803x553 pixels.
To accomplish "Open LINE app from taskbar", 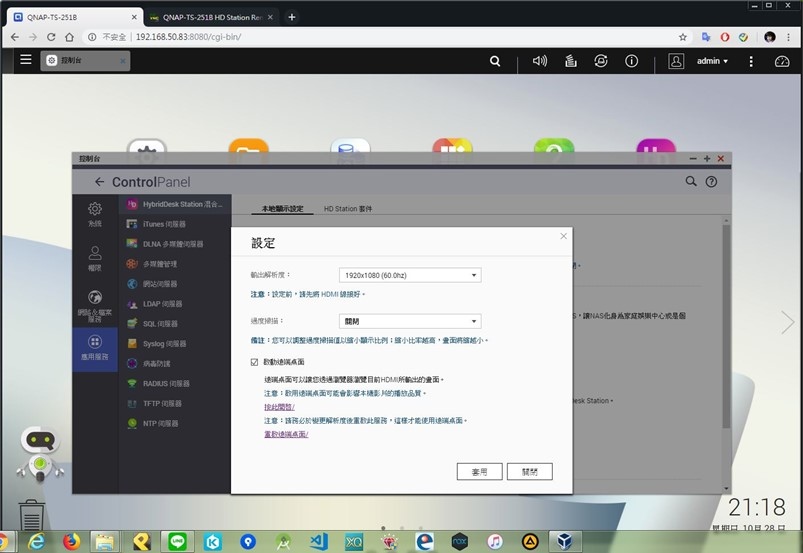I will click(177, 542).
